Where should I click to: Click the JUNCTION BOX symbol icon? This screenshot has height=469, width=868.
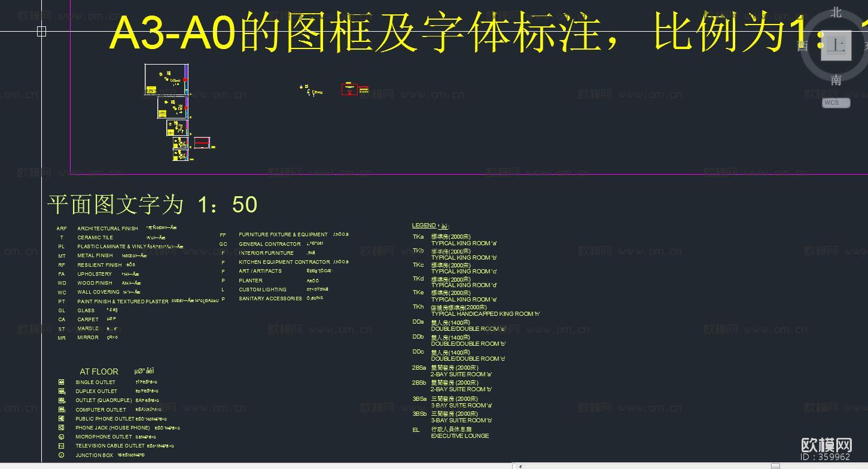(x=62, y=454)
